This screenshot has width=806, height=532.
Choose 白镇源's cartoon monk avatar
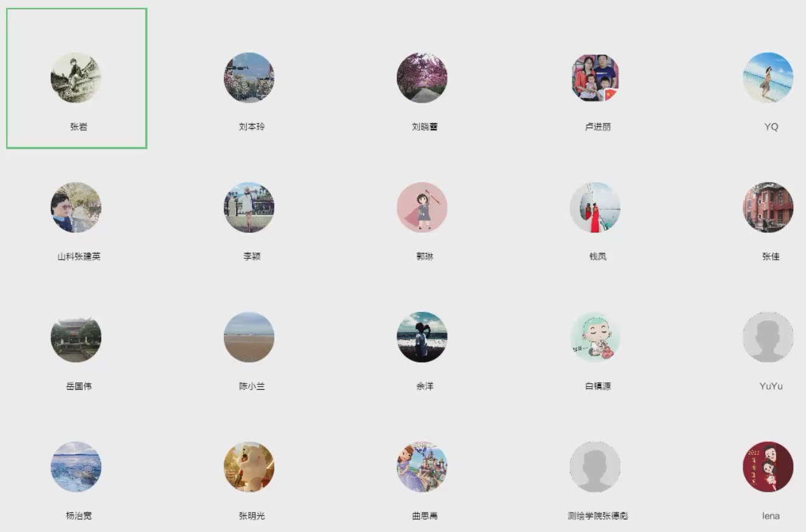point(595,337)
